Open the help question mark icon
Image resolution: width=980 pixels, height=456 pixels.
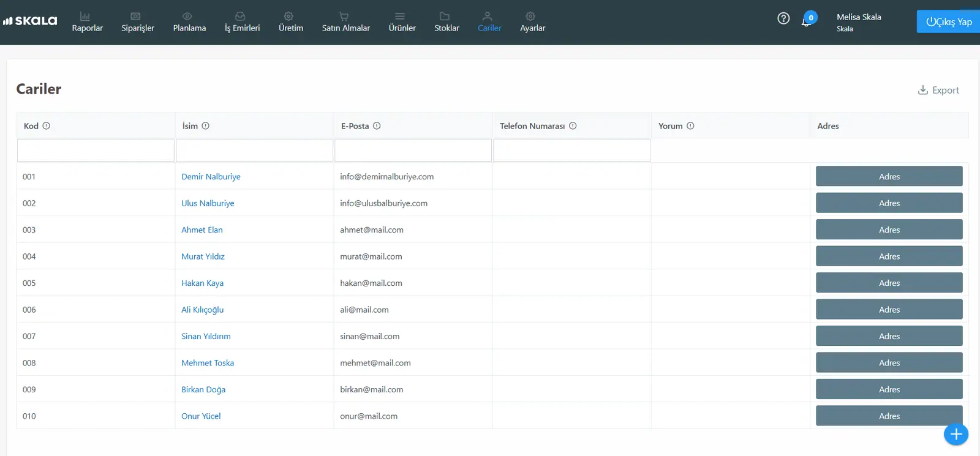pyautogui.click(x=783, y=18)
